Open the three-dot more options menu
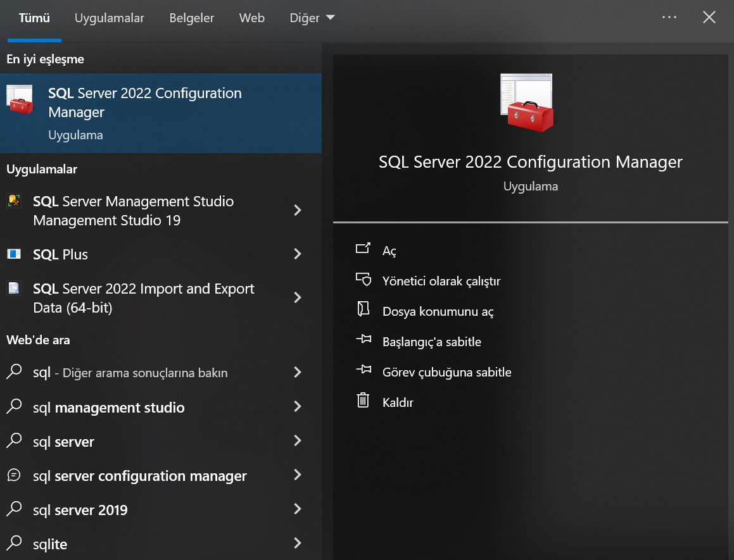This screenshot has width=734, height=560. click(669, 18)
